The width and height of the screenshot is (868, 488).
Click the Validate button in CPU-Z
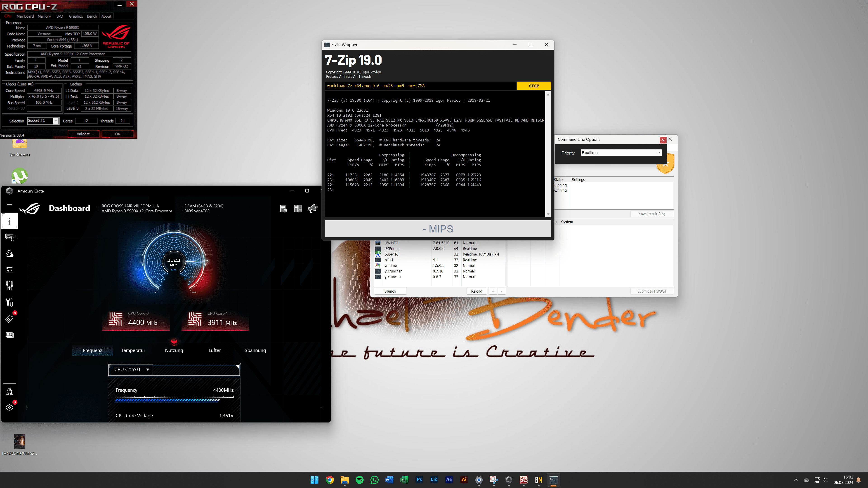[83, 134]
